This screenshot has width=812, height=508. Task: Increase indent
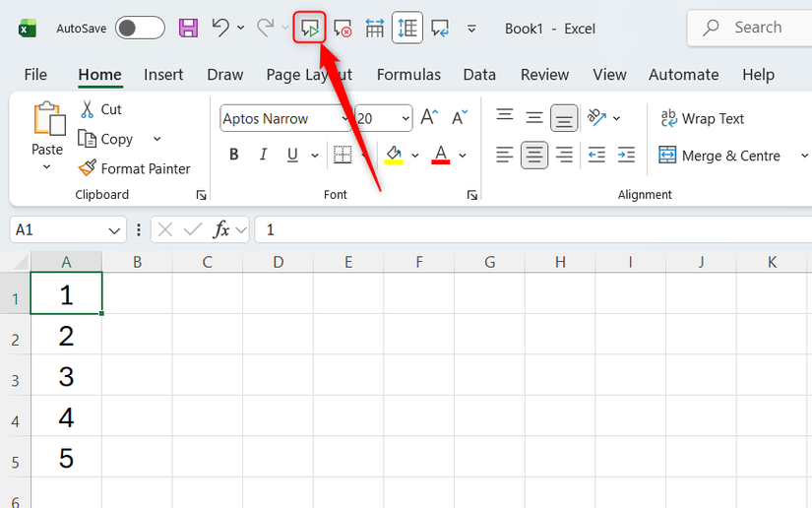tap(626, 155)
